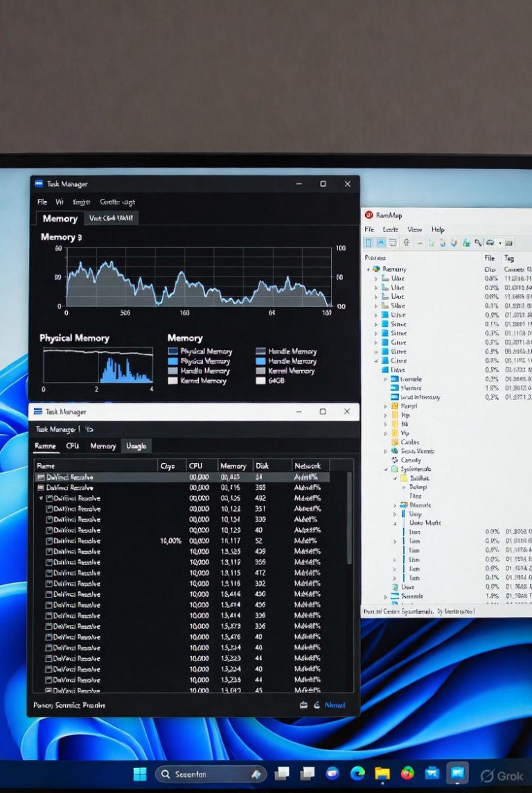Screen dimensions: 532x793
Task: Tick checkbox of DaVinci Resolve row with disk 392
Action: point(49,584)
